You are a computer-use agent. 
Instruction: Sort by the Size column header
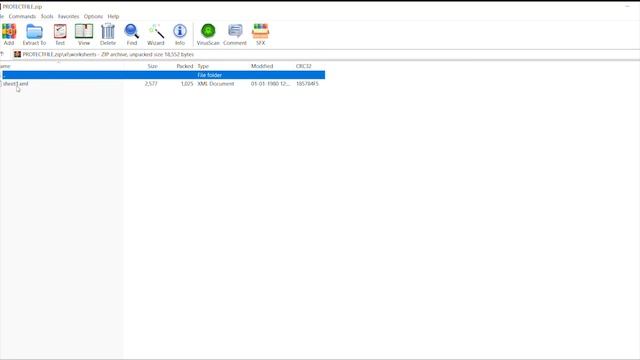click(x=153, y=66)
